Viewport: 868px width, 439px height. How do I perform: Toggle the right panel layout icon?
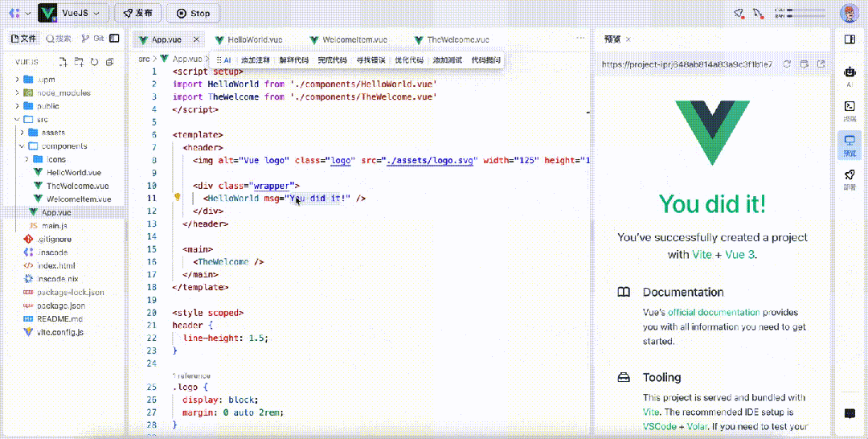[850, 39]
